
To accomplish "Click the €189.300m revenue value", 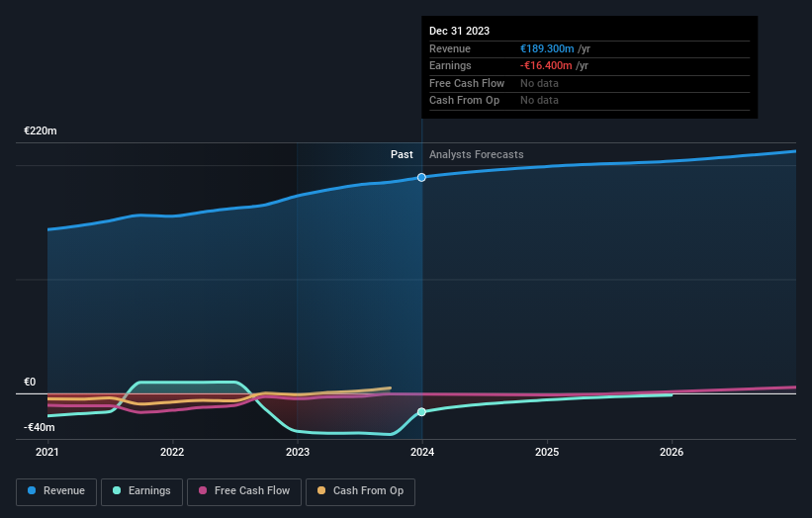I will pos(547,48).
